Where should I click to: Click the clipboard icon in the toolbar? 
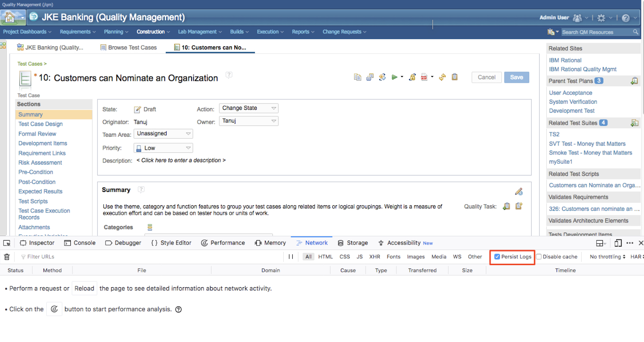click(455, 77)
